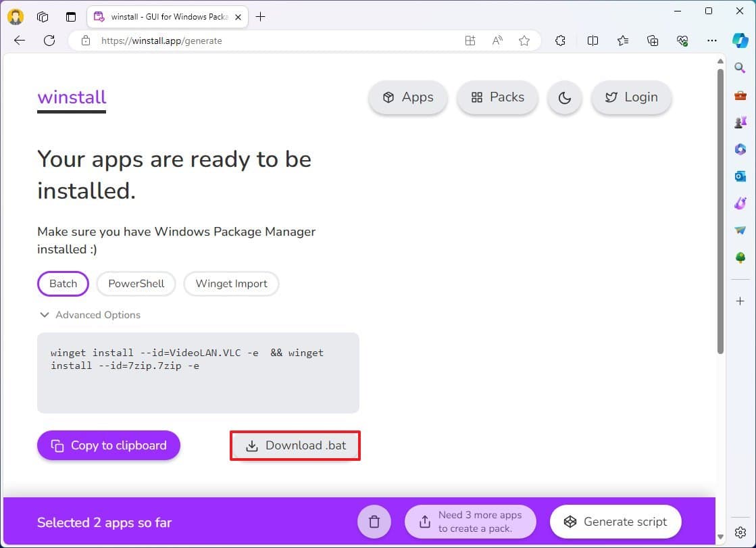756x548 pixels.
Task: Toggle split screen view icon
Action: click(593, 41)
